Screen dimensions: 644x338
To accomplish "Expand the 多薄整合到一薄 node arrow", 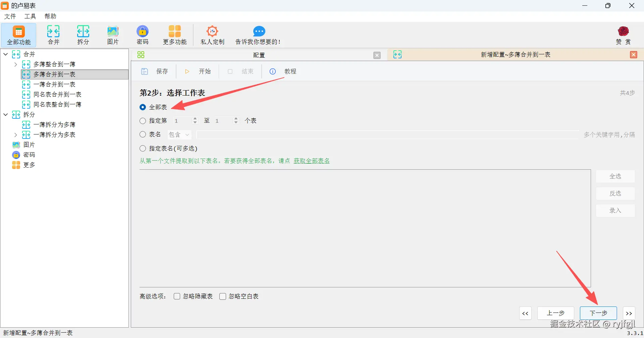I will tap(15, 64).
